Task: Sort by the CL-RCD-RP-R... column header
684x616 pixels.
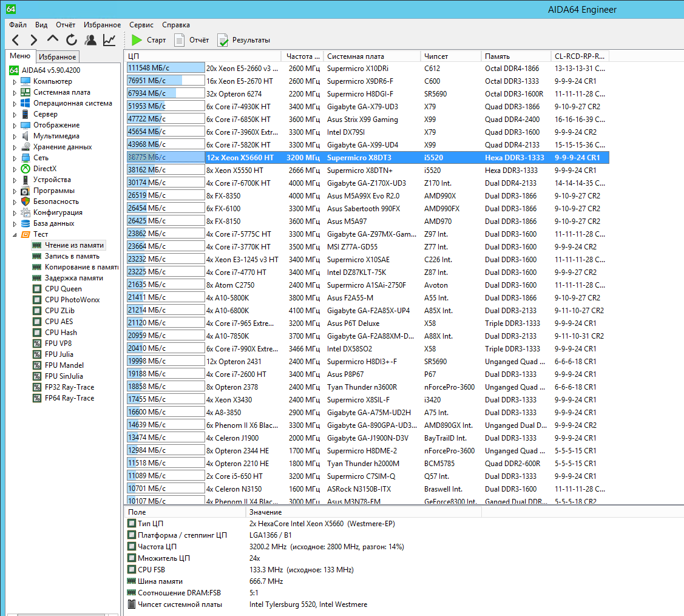Action: point(580,56)
